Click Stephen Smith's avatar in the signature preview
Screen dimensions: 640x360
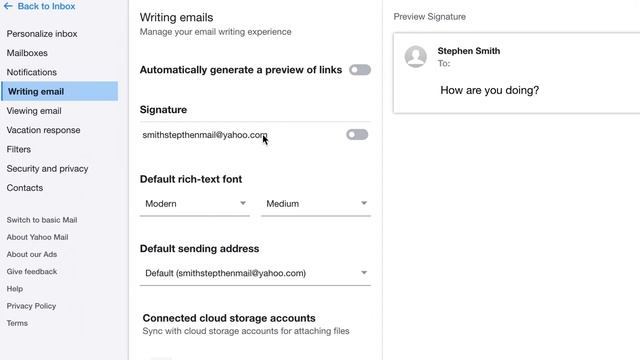point(416,56)
